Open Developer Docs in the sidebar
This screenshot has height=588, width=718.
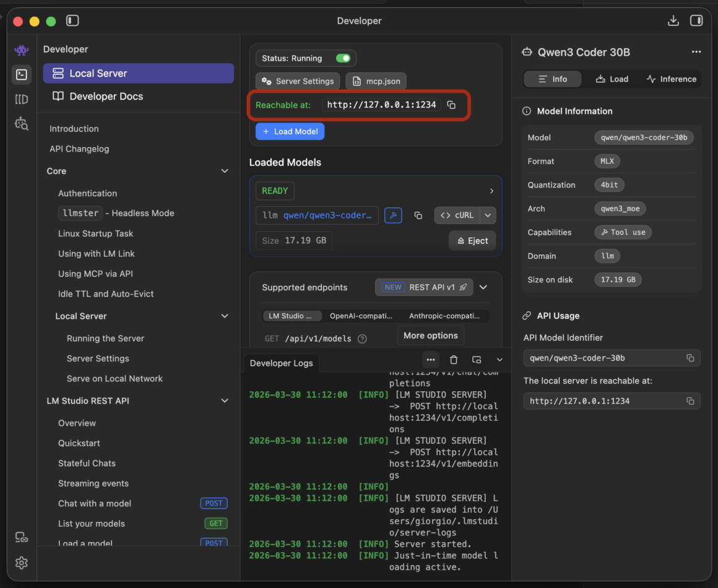click(x=138, y=96)
